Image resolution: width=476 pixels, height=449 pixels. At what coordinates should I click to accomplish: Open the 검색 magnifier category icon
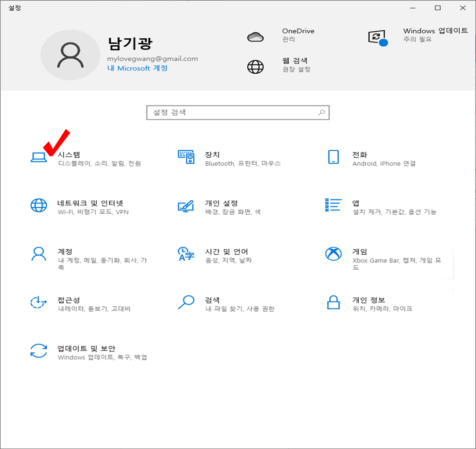click(186, 302)
